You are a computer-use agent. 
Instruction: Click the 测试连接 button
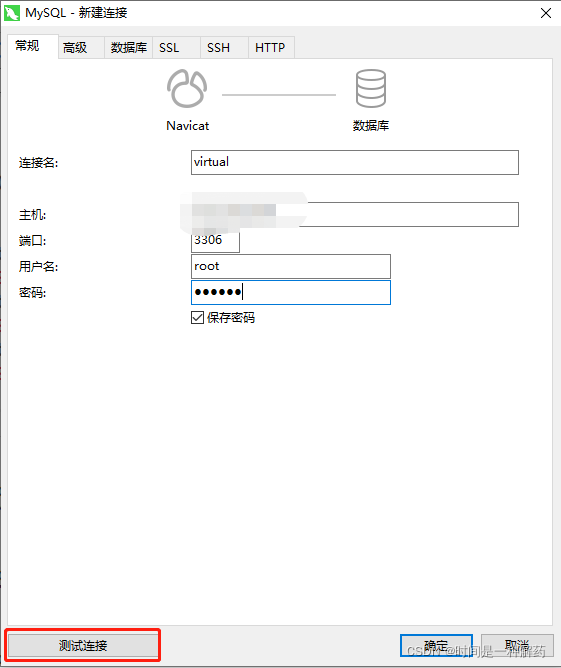pyautogui.click(x=83, y=645)
